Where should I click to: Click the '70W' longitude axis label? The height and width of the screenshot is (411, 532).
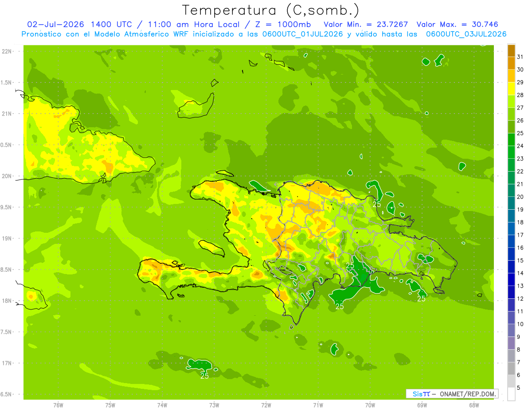(x=370, y=405)
